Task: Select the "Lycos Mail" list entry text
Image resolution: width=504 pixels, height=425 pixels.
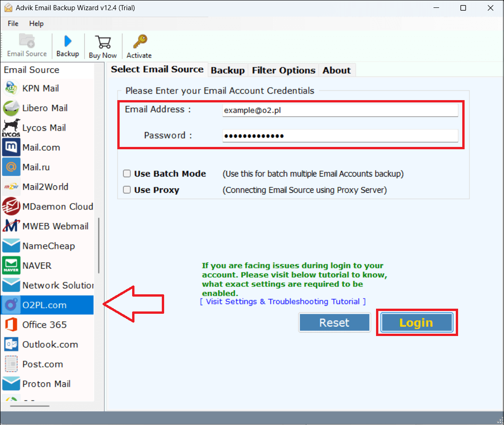Action: [x=44, y=128]
